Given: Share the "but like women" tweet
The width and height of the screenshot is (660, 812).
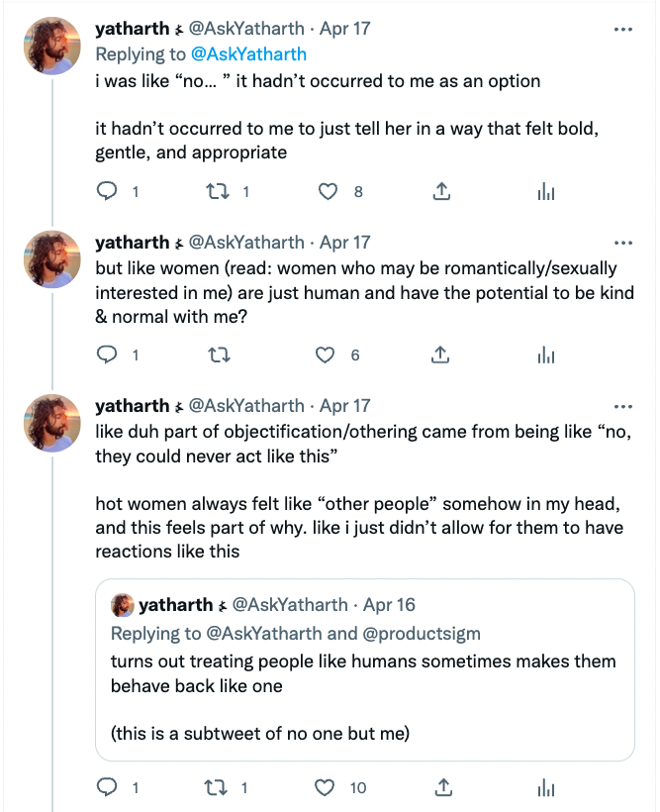Looking at the screenshot, I should pos(442,355).
